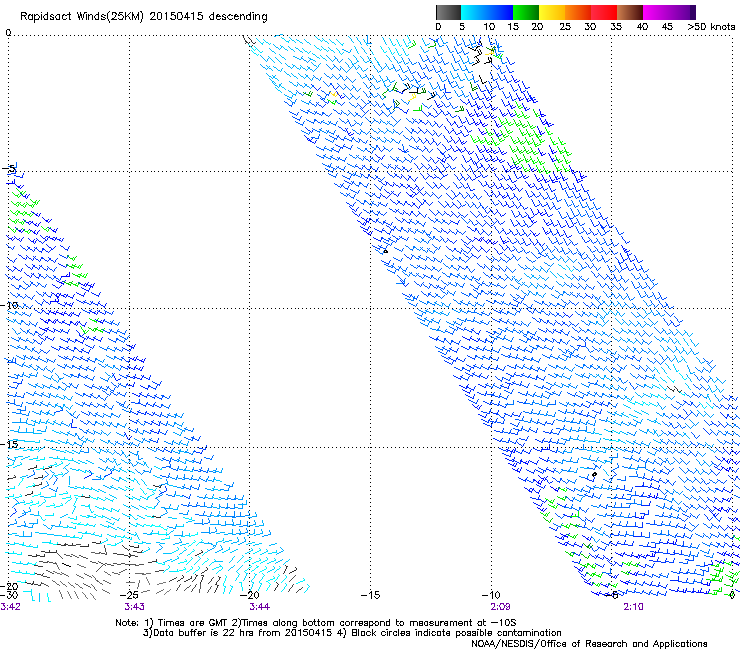Viewport: 740px width, 650px height.
Task: Click the green 15-20 knots color segment
Action: (526, 12)
